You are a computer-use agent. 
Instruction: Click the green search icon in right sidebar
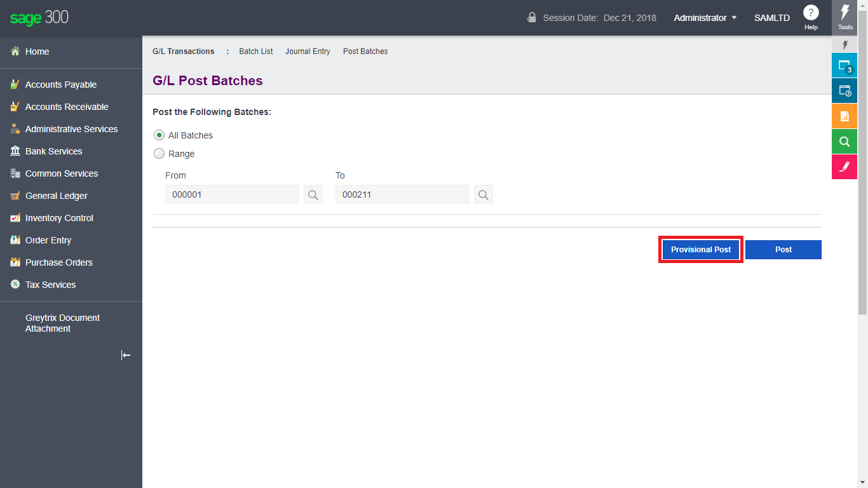pyautogui.click(x=844, y=142)
